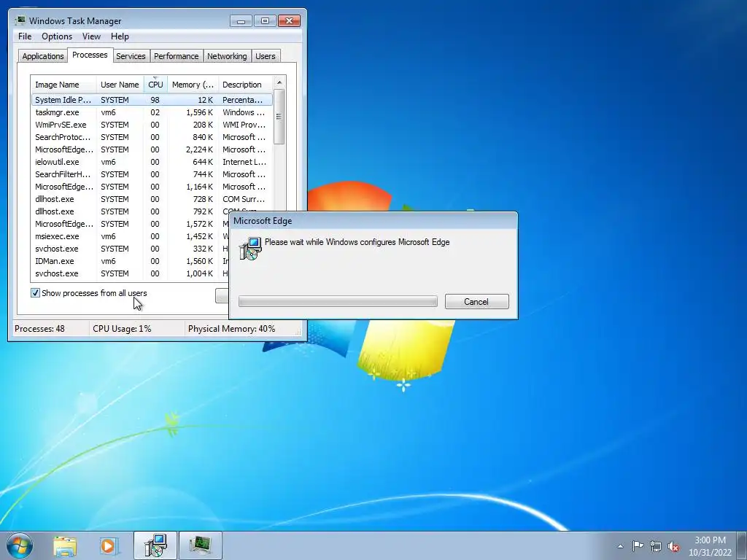Viewport: 747px width, 560px height.
Task: Open the Windows Start menu orb
Action: point(20,545)
